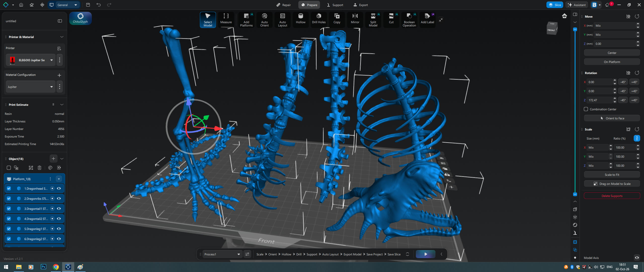Switch to the Repair tab
This screenshot has width=644, height=272.
(284, 5)
